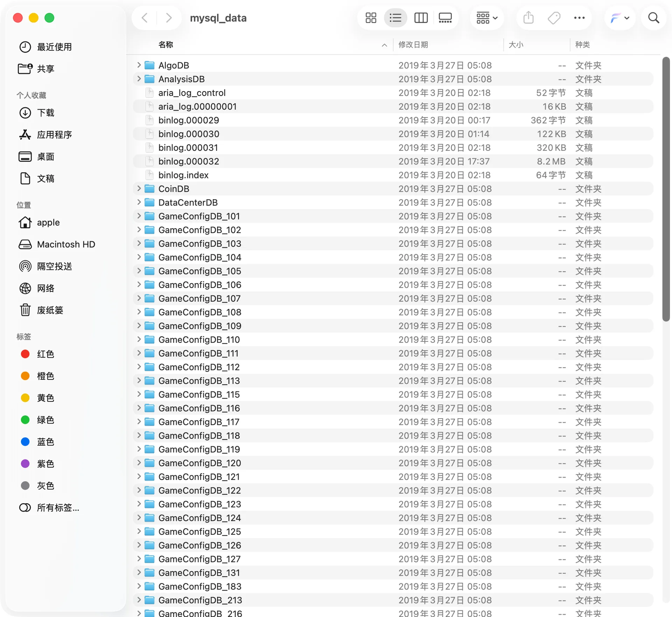Switch to column view
The width and height of the screenshot is (672, 617).
421,18
